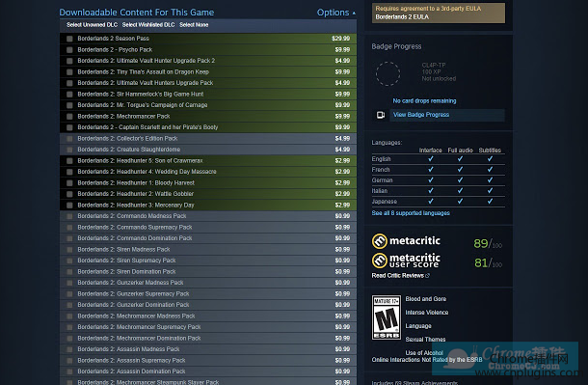
Task: Enable Mr. Torgue's Campaign of Carnage checkbox
Action: coord(69,105)
